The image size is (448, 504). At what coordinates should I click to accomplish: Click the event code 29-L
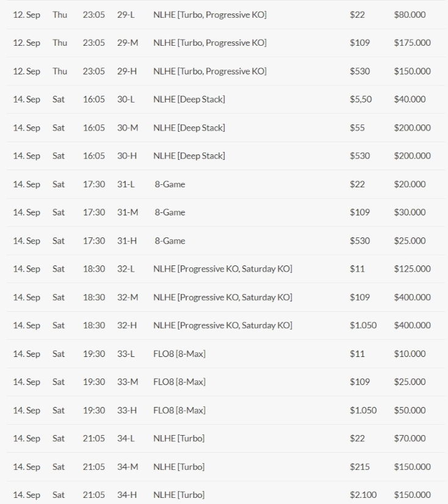point(126,15)
